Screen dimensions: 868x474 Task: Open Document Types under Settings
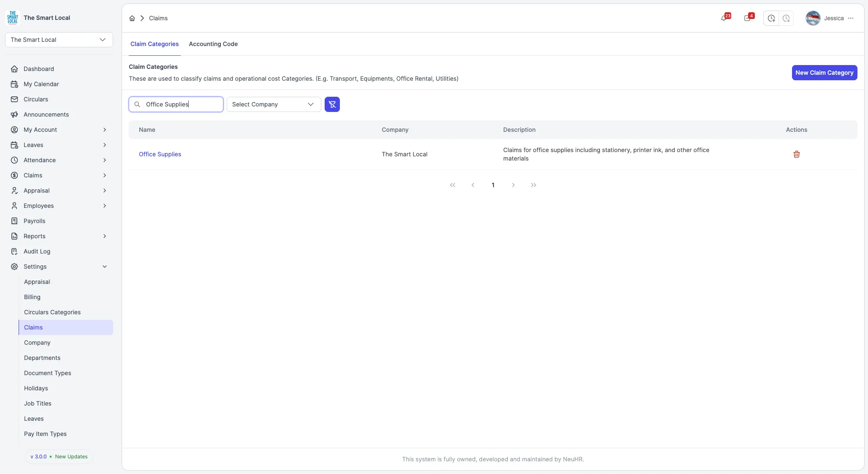click(x=48, y=373)
